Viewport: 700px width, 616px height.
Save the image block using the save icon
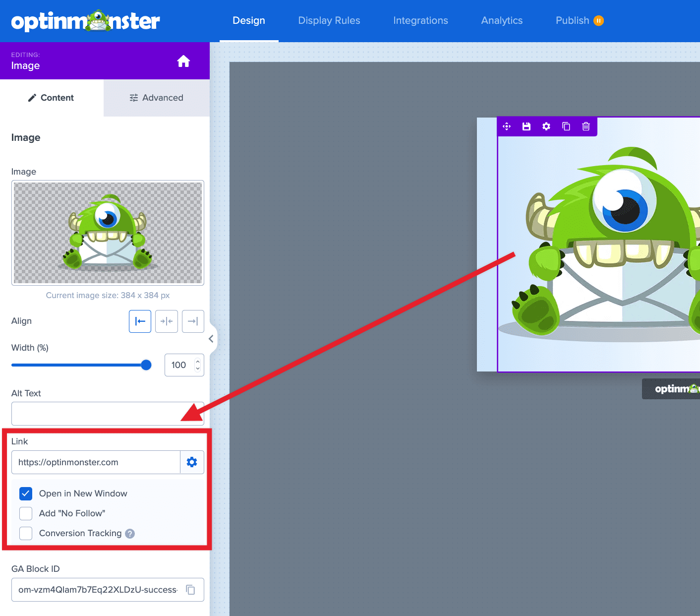coord(526,126)
